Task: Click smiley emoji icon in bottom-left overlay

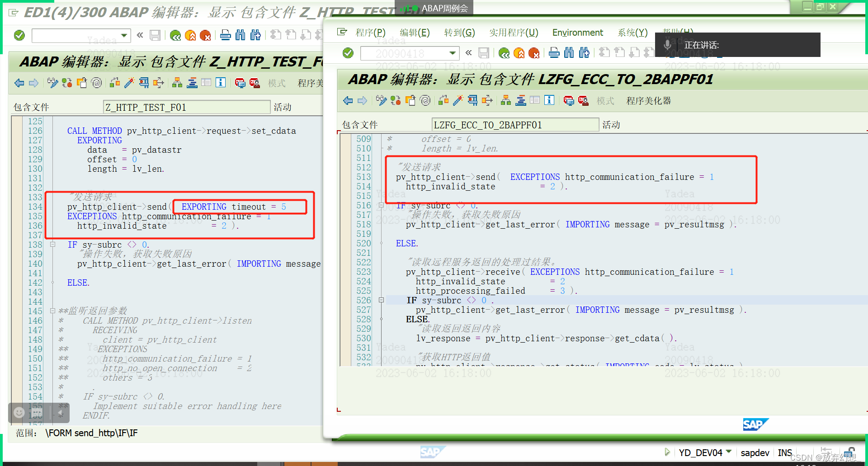Action: tap(19, 412)
